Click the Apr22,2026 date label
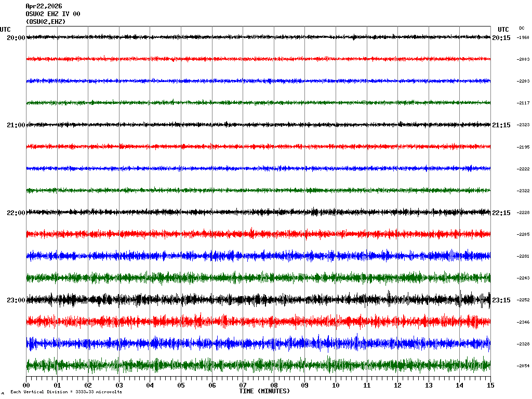This screenshot has height=399, width=532. pyautogui.click(x=44, y=6)
